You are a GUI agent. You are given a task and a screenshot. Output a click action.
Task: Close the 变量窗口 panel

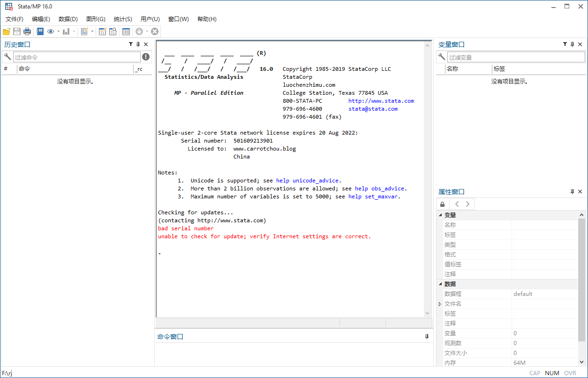(x=580, y=44)
